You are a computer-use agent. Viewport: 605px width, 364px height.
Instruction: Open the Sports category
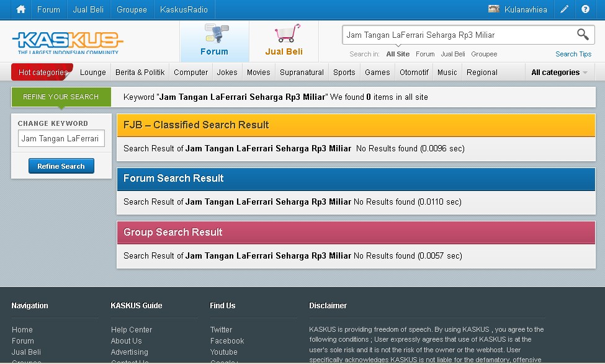[x=344, y=72]
